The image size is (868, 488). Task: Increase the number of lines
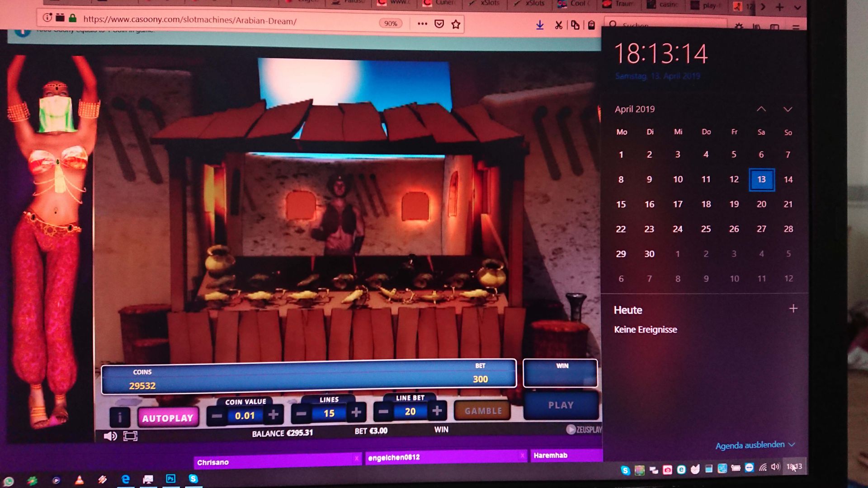(x=356, y=412)
